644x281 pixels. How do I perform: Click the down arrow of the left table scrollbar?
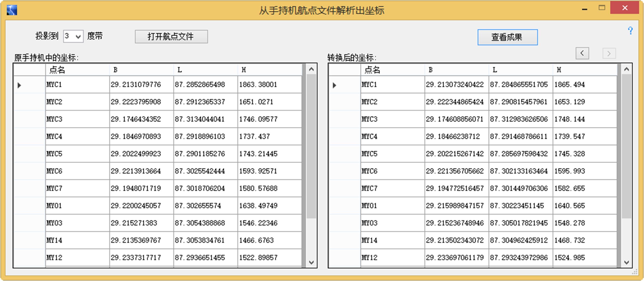311,262
